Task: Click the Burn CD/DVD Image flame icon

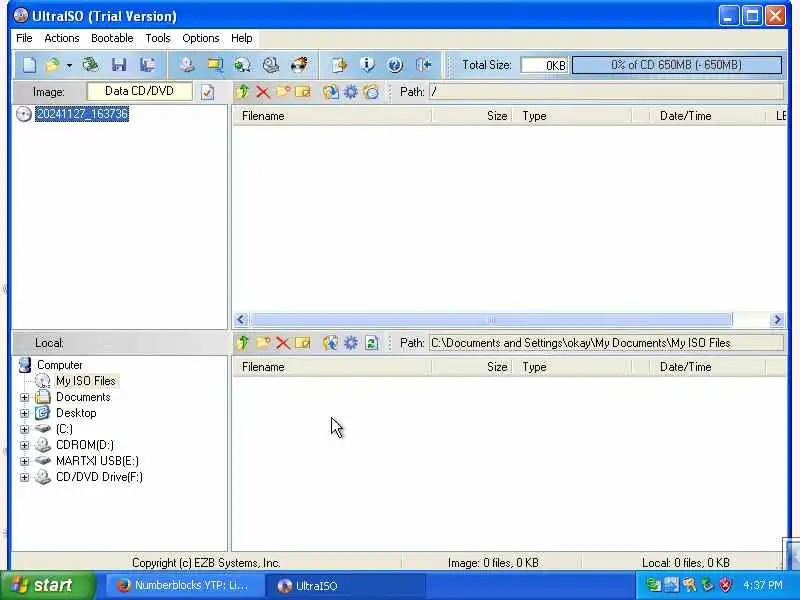Action: click(299, 65)
